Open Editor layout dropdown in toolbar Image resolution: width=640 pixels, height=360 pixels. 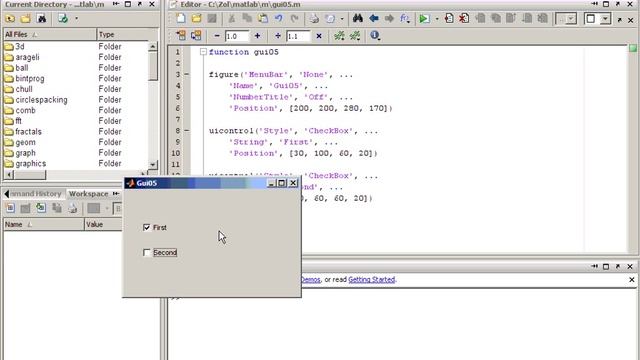point(605,19)
